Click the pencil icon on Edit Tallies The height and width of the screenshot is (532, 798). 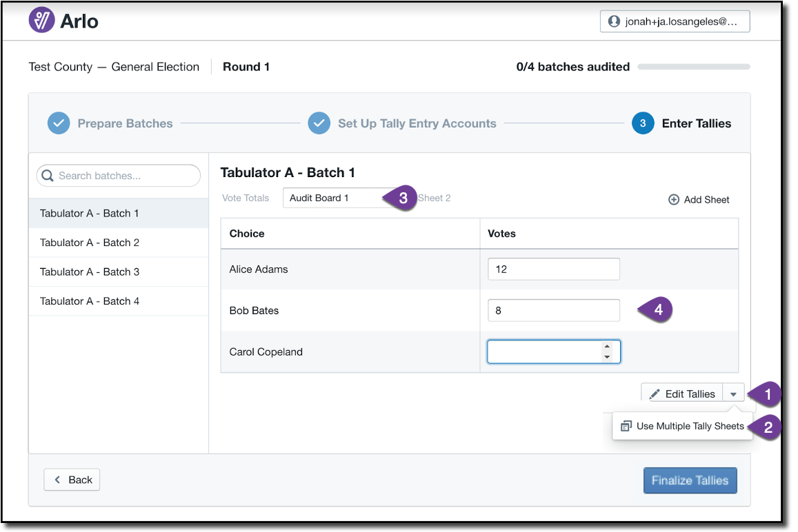coord(655,394)
